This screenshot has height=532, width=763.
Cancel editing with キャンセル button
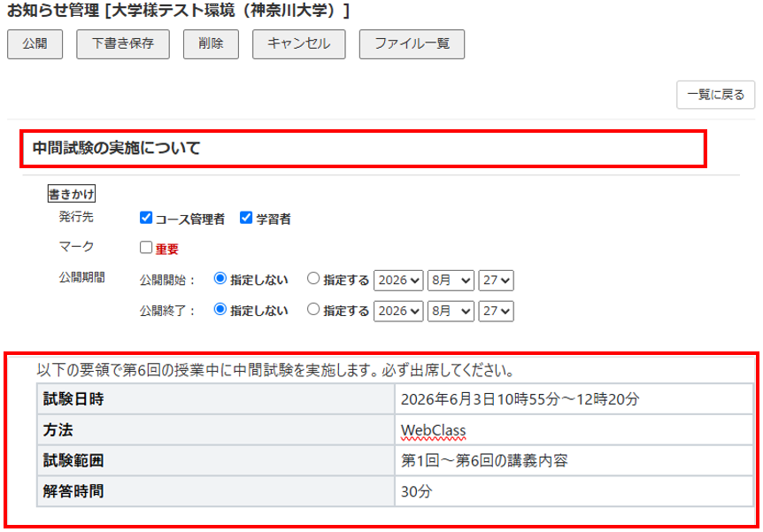[299, 44]
